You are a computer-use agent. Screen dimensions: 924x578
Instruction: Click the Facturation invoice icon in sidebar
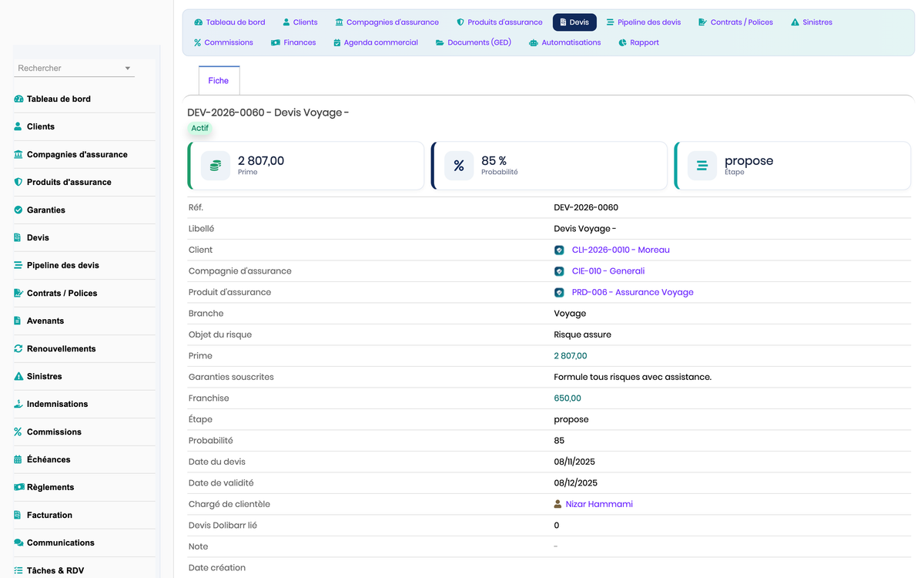tap(18, 516)
